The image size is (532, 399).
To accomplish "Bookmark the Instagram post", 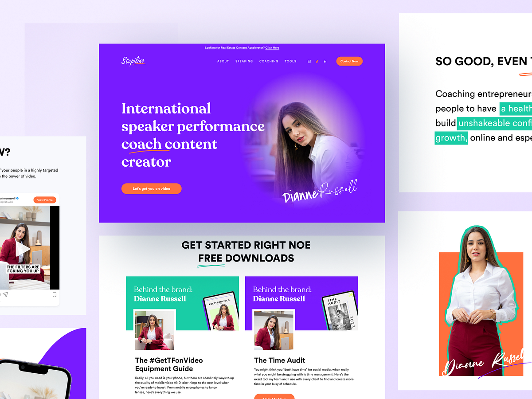I will click(55, 294).
